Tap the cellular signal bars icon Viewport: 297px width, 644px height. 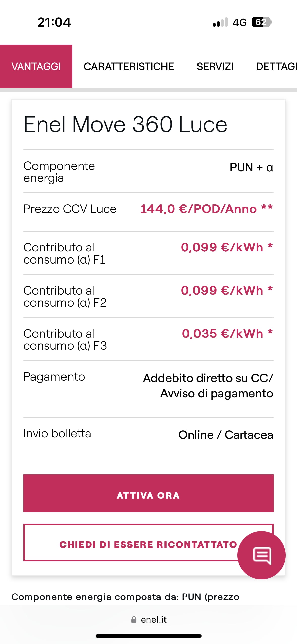(x=220, y=22)
